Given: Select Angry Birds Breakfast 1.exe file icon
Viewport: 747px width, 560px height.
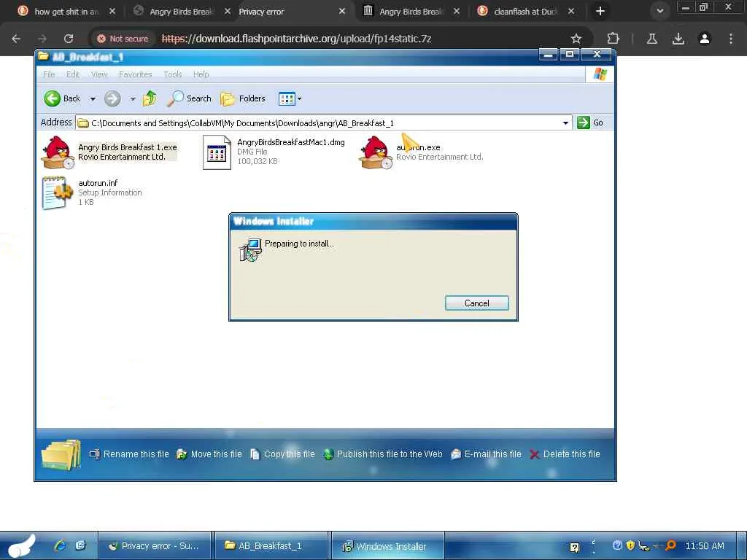Looking at the screenshot, I should (58, 152).
